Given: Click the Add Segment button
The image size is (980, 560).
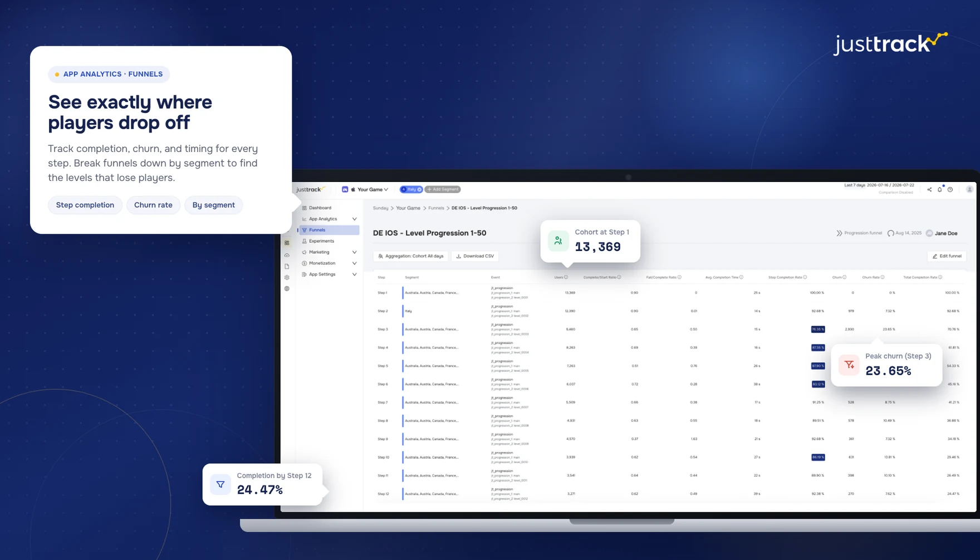Looking at the screenshot, I should [x=443, y=189].
